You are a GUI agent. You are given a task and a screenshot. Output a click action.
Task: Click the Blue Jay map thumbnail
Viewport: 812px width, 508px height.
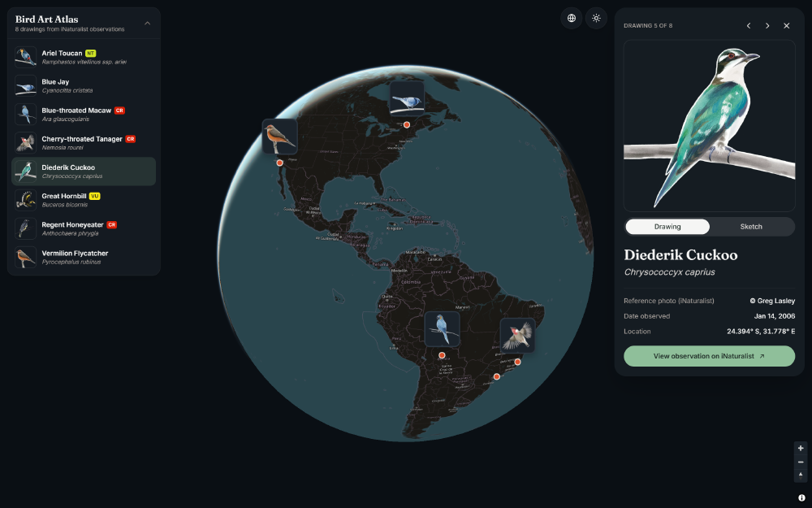[x=407, y=98]
